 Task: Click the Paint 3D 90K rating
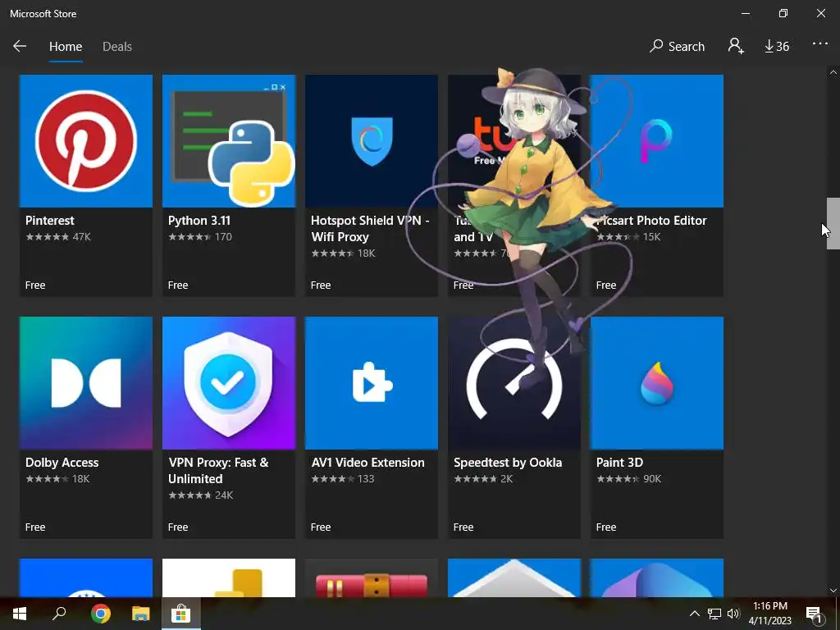coord(629,479)
